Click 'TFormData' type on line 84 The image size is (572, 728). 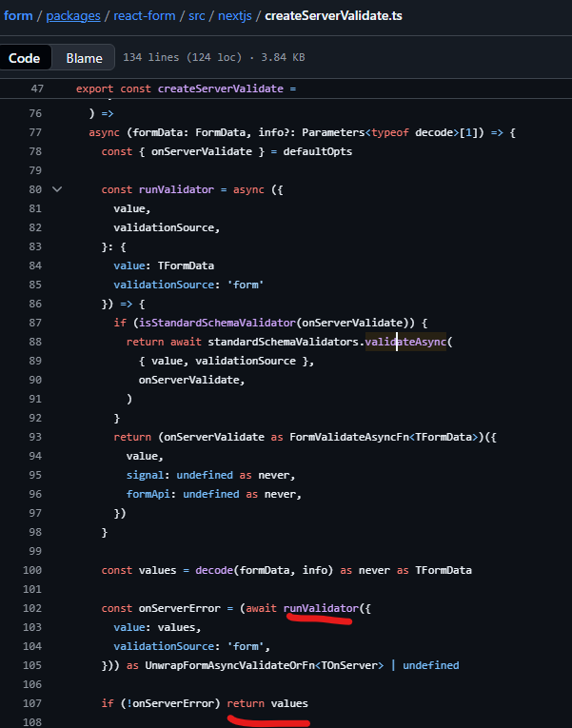[186, 266]
